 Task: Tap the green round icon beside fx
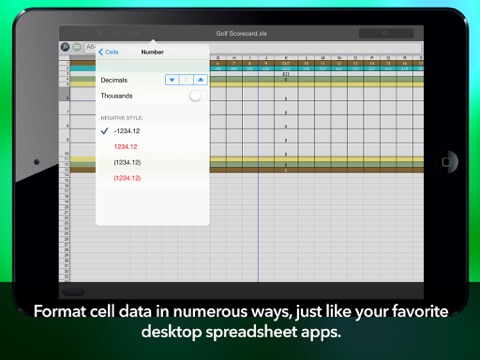click(77, 47)
